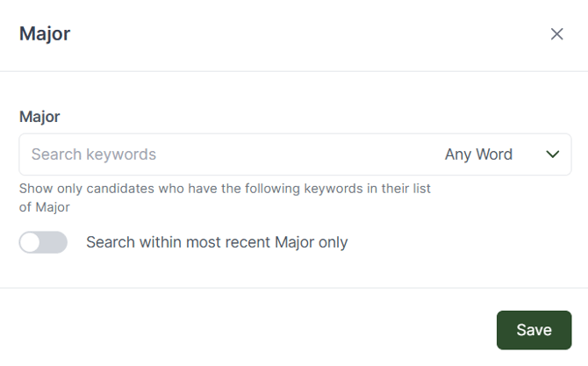Close the Major dialog with the X icon
Viewport: 588px width, 366px height.
(x=556, y=34)
